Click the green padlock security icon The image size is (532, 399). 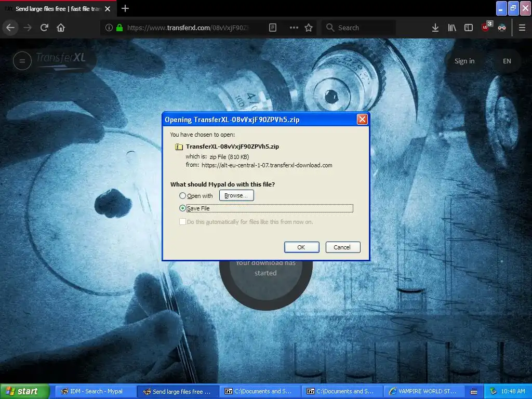[x=119, y=28]
